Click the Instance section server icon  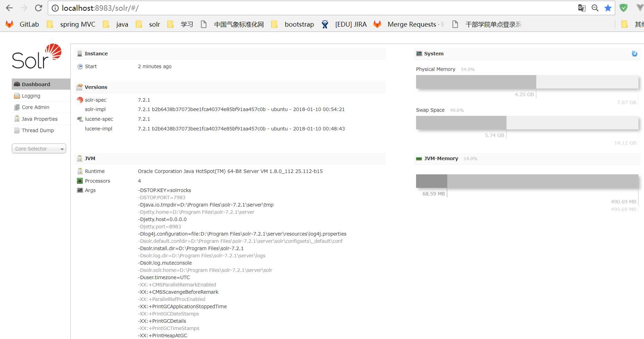tap(80, 54)
